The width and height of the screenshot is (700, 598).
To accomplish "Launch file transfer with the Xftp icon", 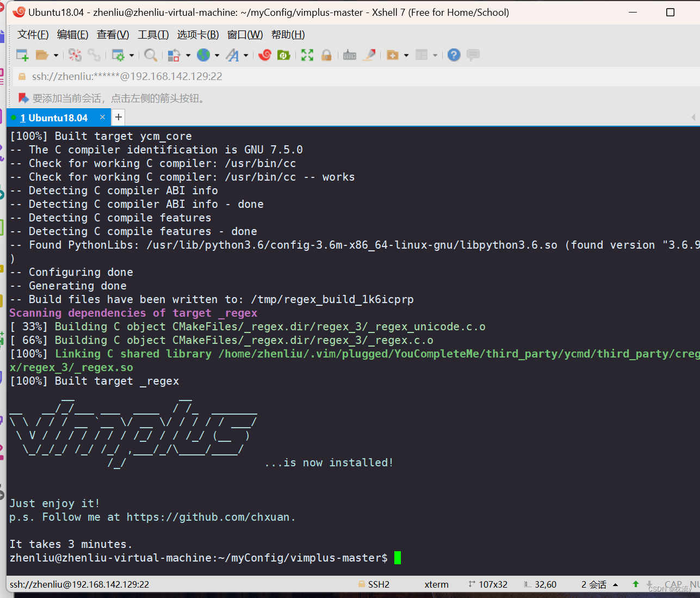I will (282, 54).
